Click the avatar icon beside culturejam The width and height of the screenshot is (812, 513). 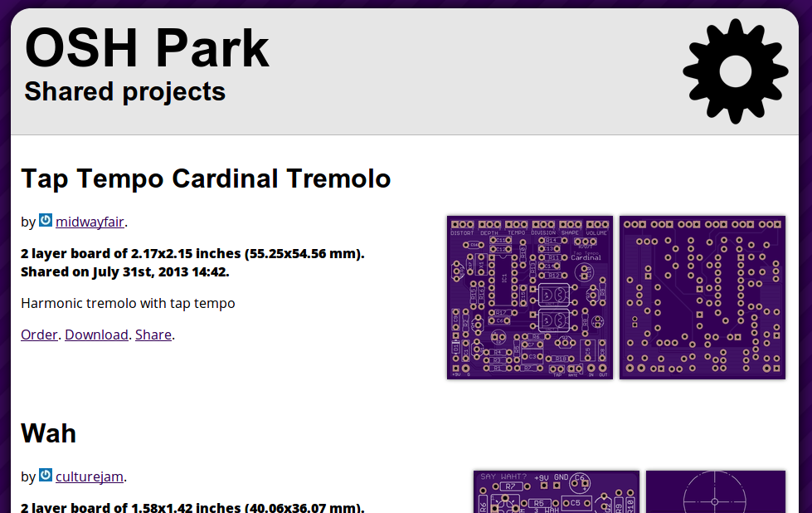[x=45, y=476]
